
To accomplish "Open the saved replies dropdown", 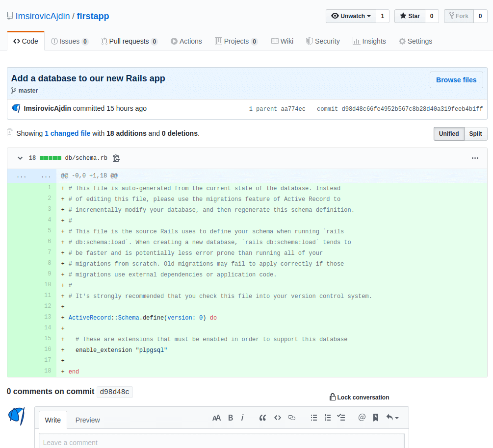I will pos(392,418).
